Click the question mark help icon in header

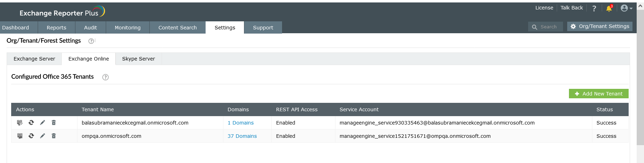594,8
